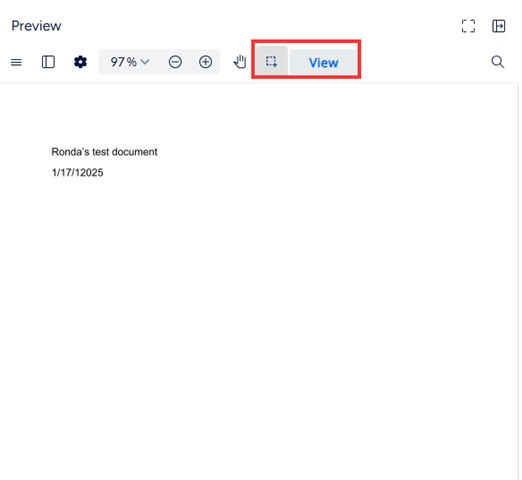The height and width of the screenshot is (480, 522).
Task: Click the 97% zoom level value
Action: (x=123, y=62)
